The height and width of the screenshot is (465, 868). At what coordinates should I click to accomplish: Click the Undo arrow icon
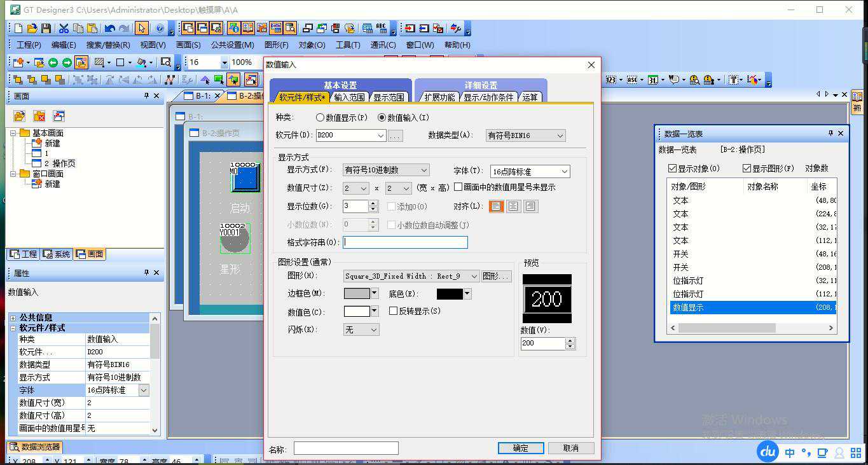[x=110, y=28]
